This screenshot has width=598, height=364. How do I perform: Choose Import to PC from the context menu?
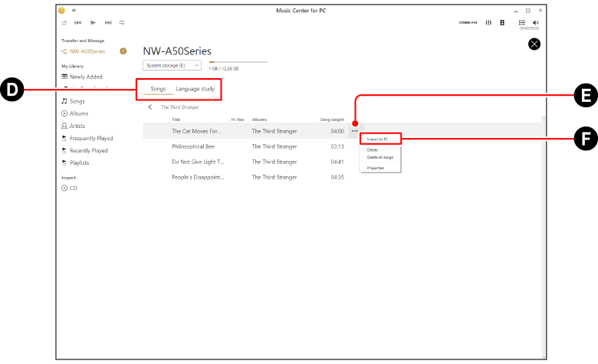click(x=377, y=139)
